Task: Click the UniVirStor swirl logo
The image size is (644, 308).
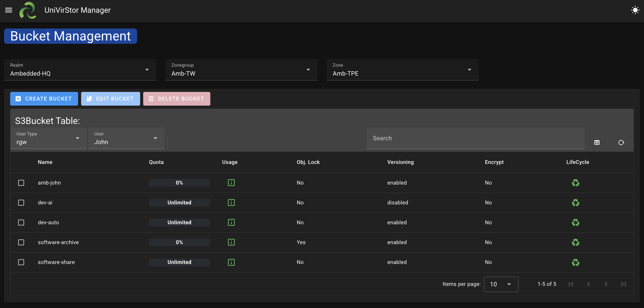Action: point(28,10)
